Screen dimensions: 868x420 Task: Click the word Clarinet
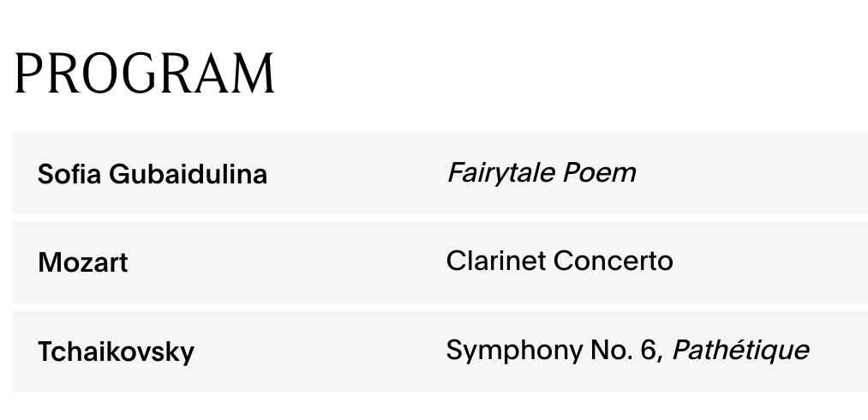pos(496,261)
